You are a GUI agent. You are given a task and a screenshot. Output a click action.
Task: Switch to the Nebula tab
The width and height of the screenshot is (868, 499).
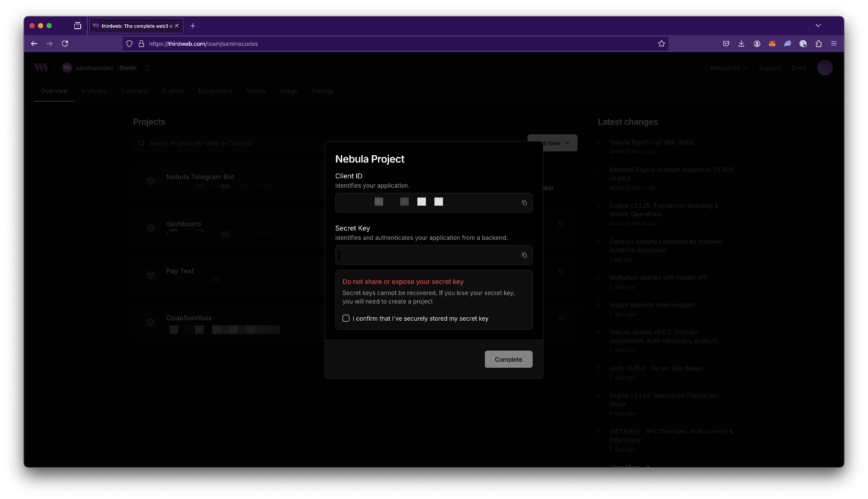tap(255, 91)
